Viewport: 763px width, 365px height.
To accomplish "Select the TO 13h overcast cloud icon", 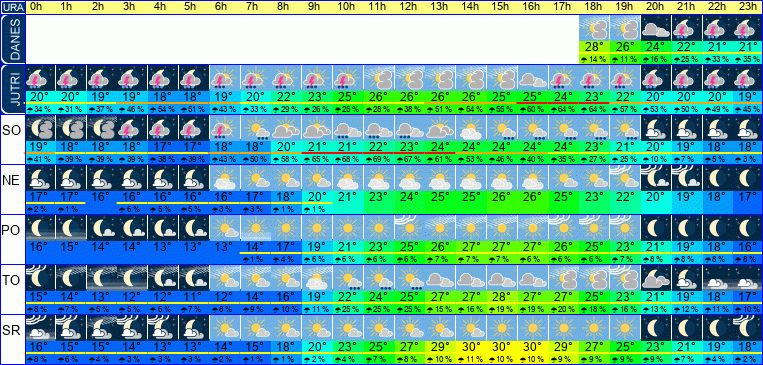I will coord(439,277).
